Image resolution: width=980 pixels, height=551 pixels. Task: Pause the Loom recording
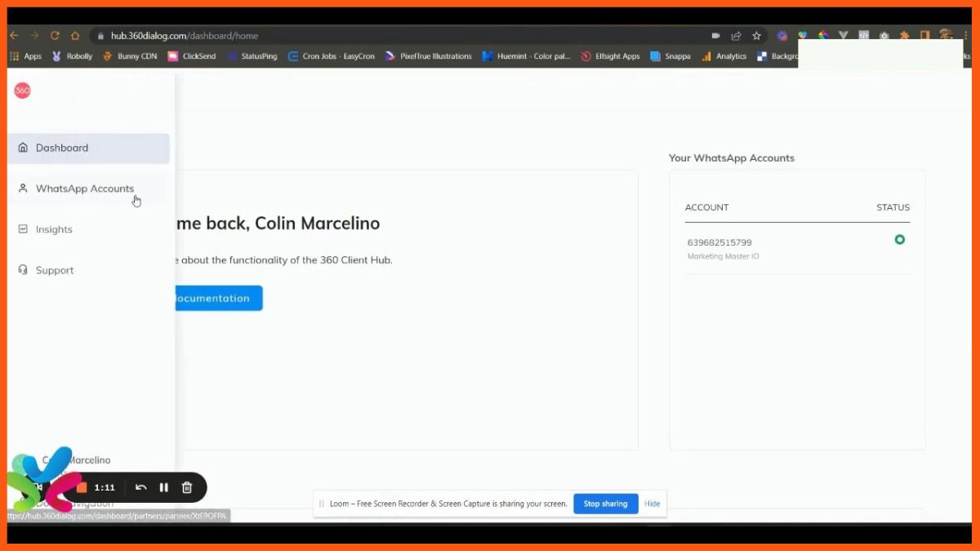[163, 487]
